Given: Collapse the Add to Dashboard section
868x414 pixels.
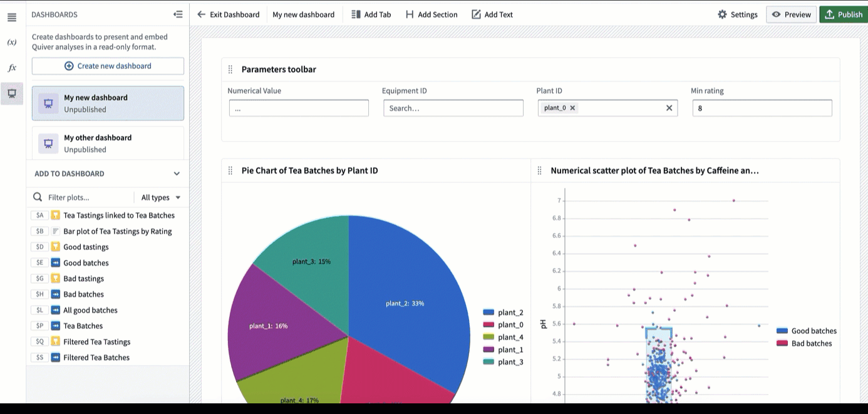Looking at the screenshot, I should 177,173.
